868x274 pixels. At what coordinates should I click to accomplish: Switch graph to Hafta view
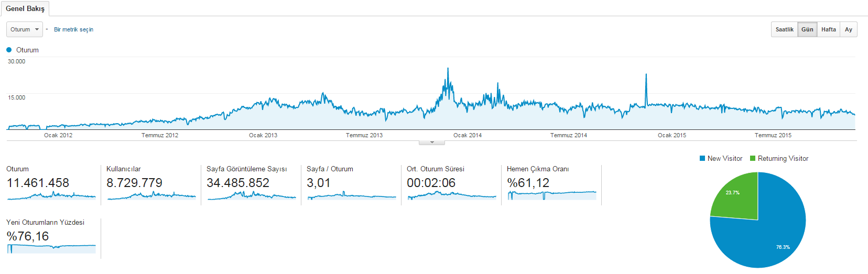[828, 29]
